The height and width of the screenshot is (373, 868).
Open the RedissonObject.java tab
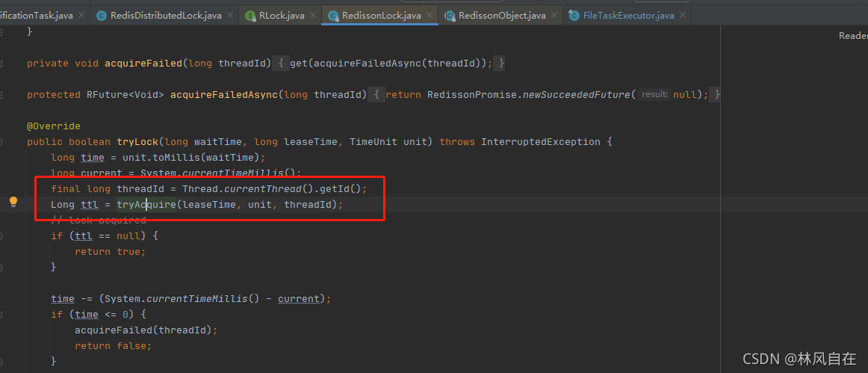click(501, 16)
